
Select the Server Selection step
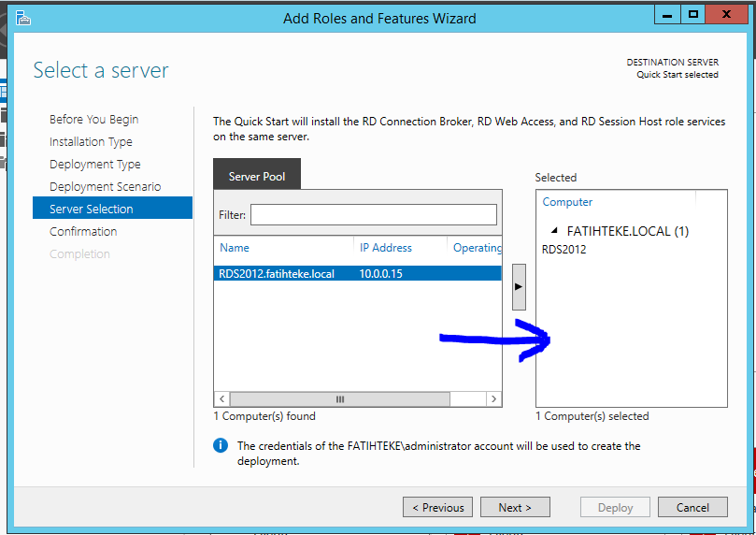[x=112, y=208]
